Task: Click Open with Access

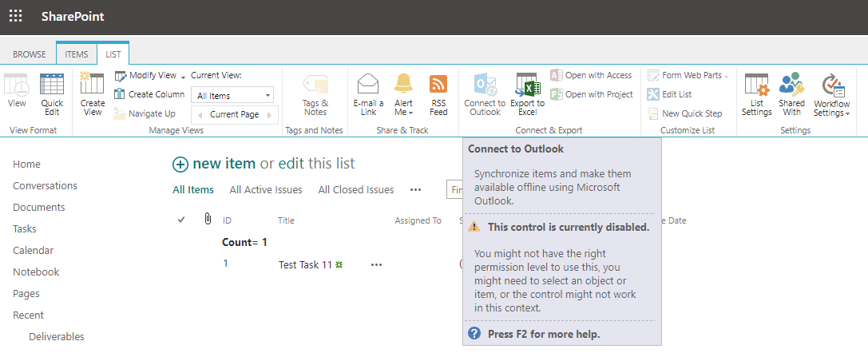Action: pyautogui.click(x=591, y=75)
